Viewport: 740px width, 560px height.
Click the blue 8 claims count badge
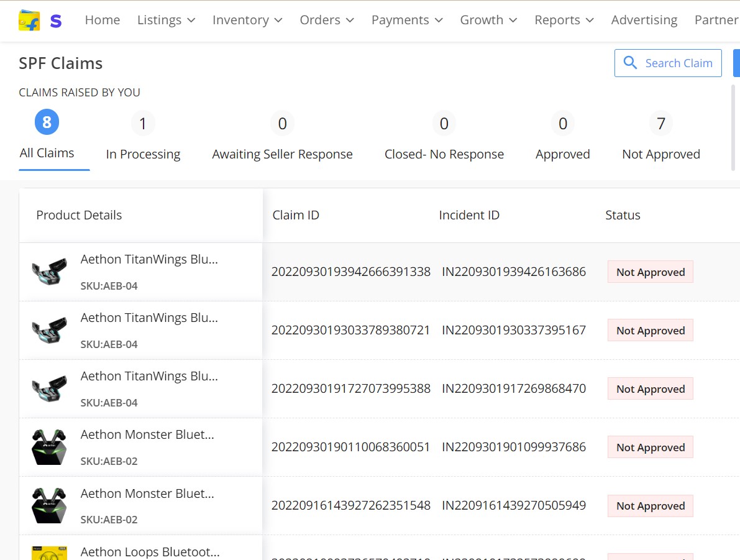(x=47, y=122)
